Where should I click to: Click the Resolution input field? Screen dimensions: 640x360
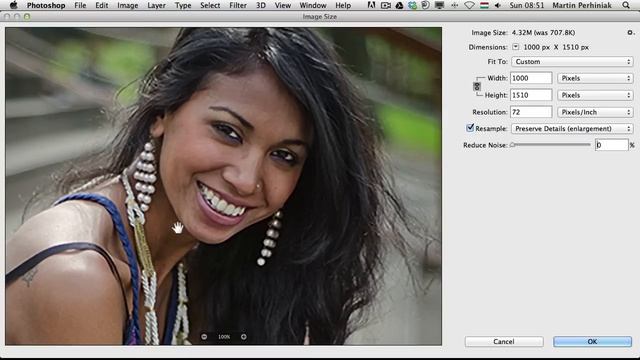click(531, 112)
